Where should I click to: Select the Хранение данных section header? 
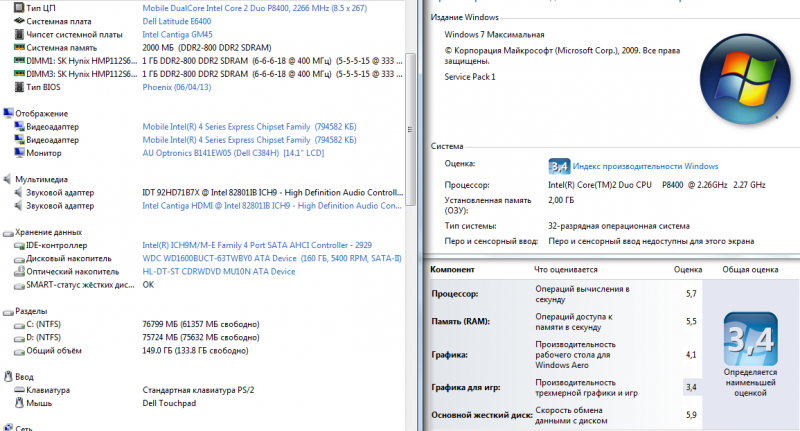click(50, 232)
